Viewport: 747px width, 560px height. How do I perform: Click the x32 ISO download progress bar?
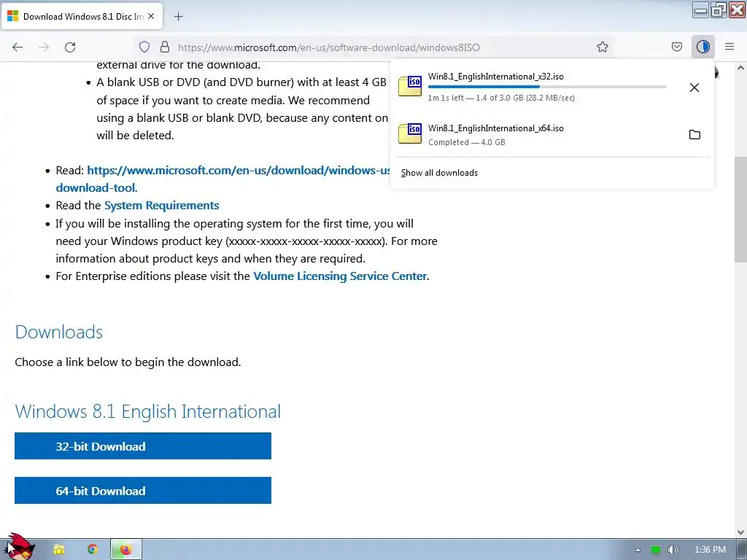point(547,87)
